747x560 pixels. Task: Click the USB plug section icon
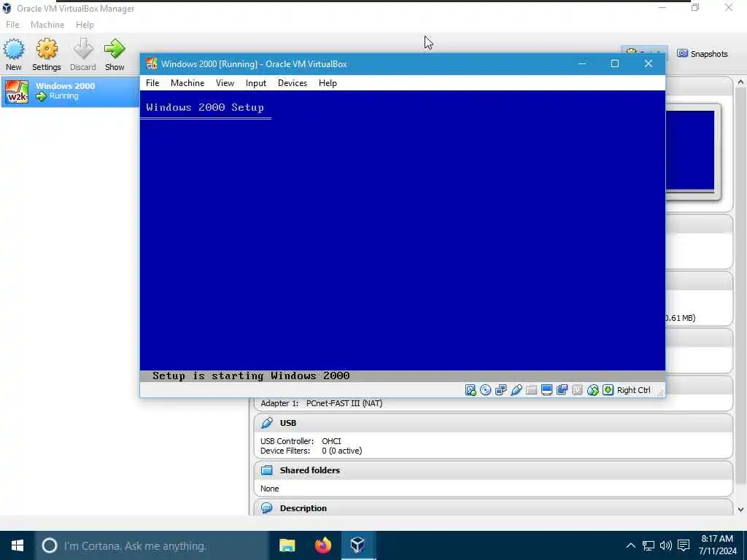click(x=267, y=423)
